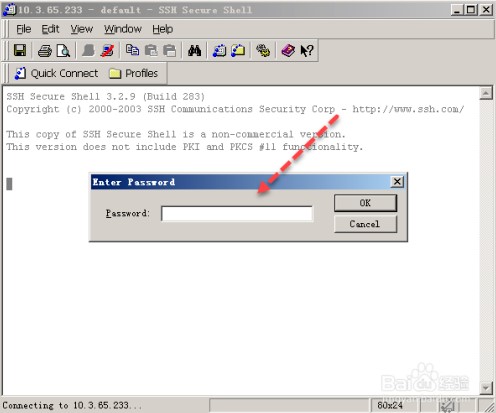496x413 pixels.
Task: Click Quick Connect button
Action: pos(56,73)
